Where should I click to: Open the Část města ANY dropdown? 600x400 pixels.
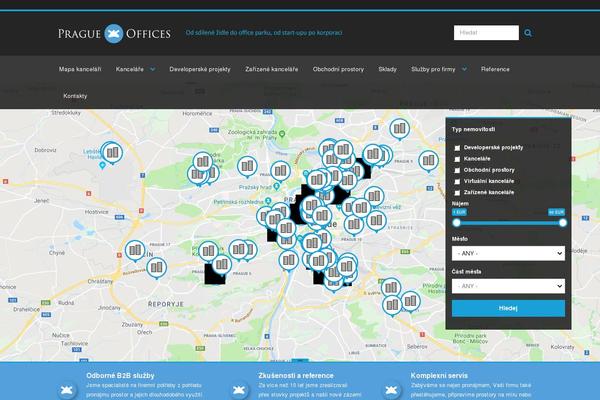[x=508, y=286]
